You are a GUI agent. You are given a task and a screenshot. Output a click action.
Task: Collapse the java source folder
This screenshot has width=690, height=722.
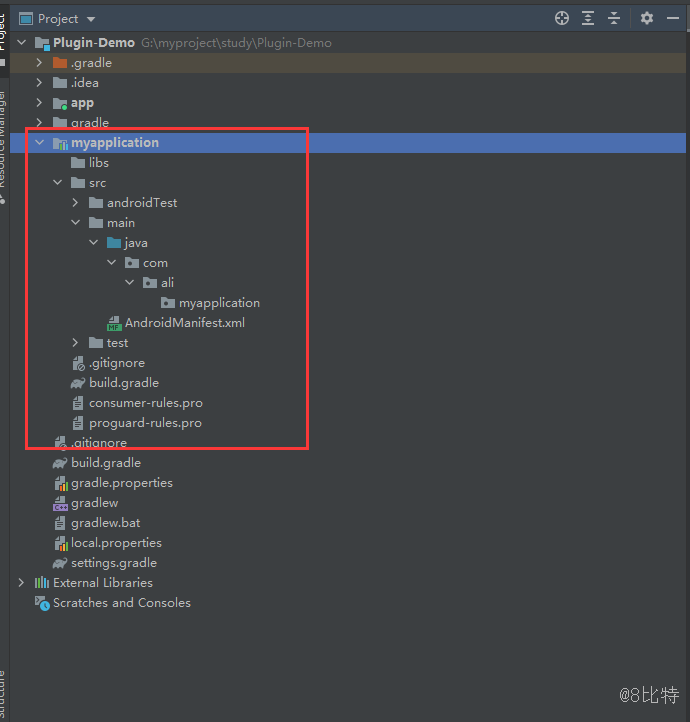(x=94, y=243)
